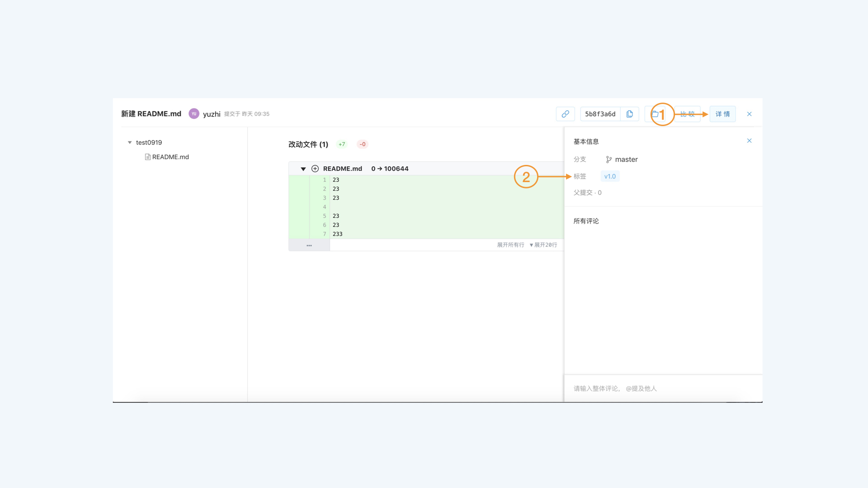Click the added-file plus circle icon

coord(315,169)
